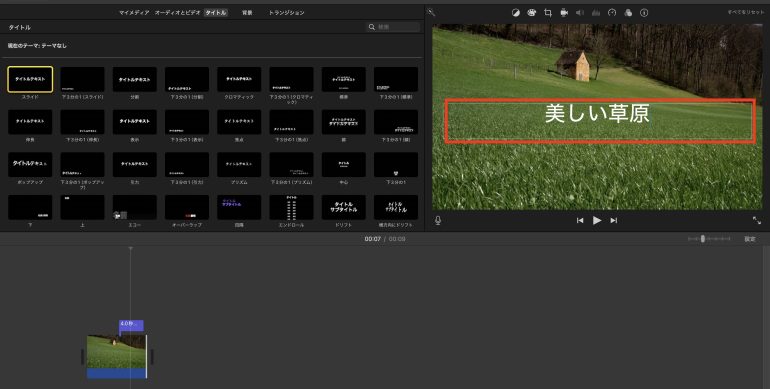Open clip filter and audio effects icon
This screenshot has height=389, width=770.
628,13
